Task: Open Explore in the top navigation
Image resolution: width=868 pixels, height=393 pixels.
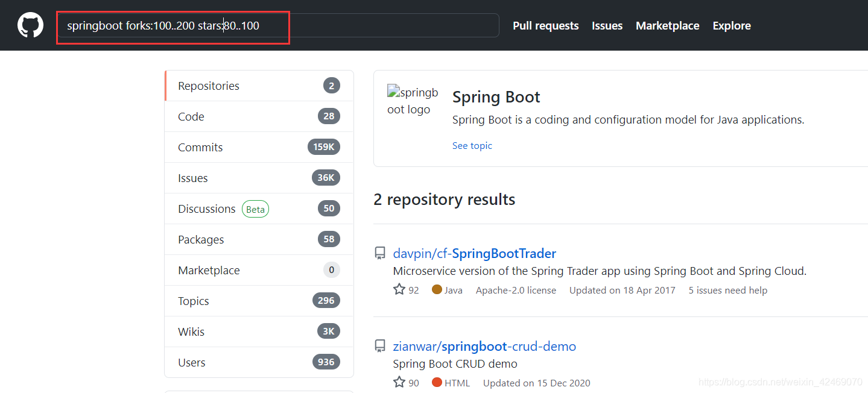Action: [x=732, y=26]
